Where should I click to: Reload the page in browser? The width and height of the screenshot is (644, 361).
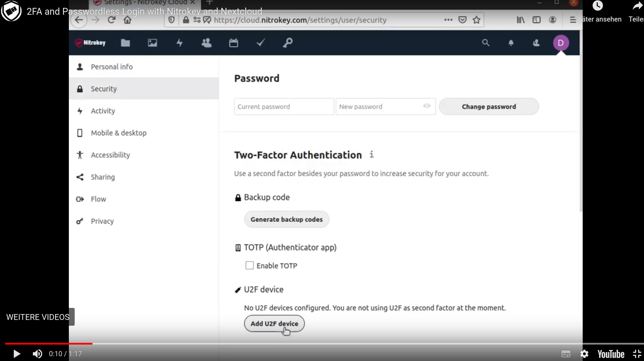click(111, 20)
